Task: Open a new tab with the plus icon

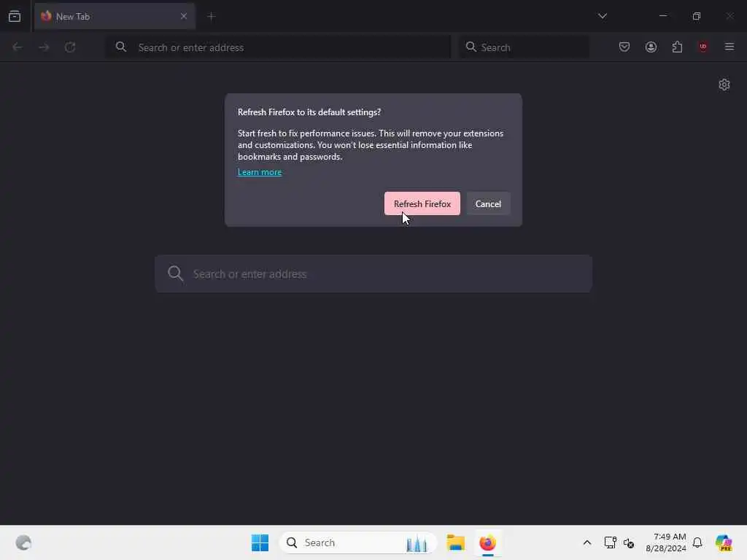Action: [x=212, y=16]
